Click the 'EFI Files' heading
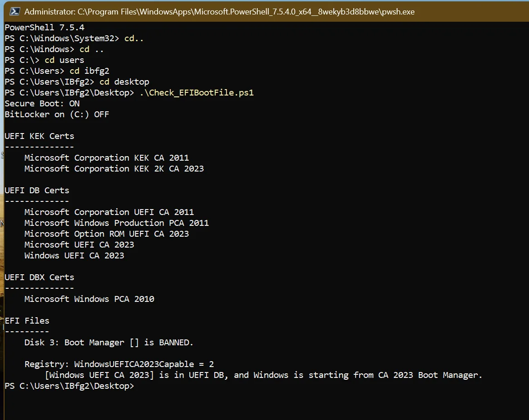This screenshot has height=420, width=529. [x=27, y=320]
